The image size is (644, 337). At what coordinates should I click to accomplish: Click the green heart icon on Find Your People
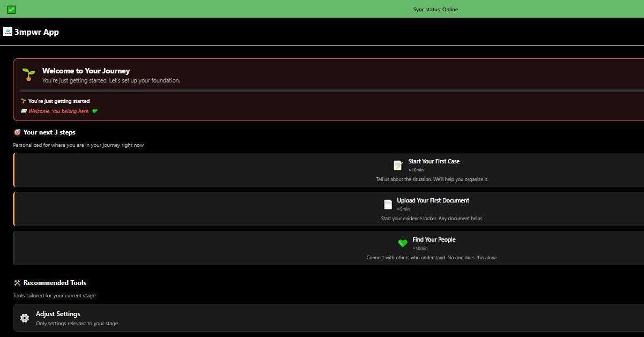[x=403, y=243]
